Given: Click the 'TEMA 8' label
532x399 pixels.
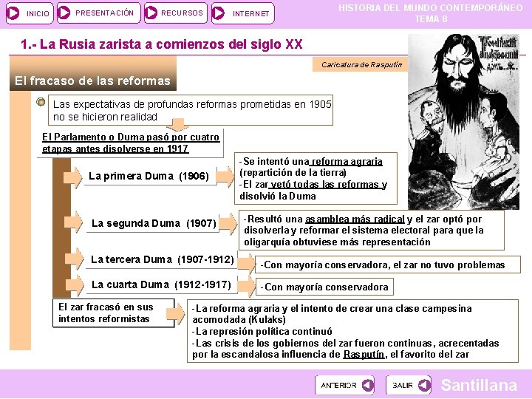Looking at the screenshot, I should tap(432, 19).
